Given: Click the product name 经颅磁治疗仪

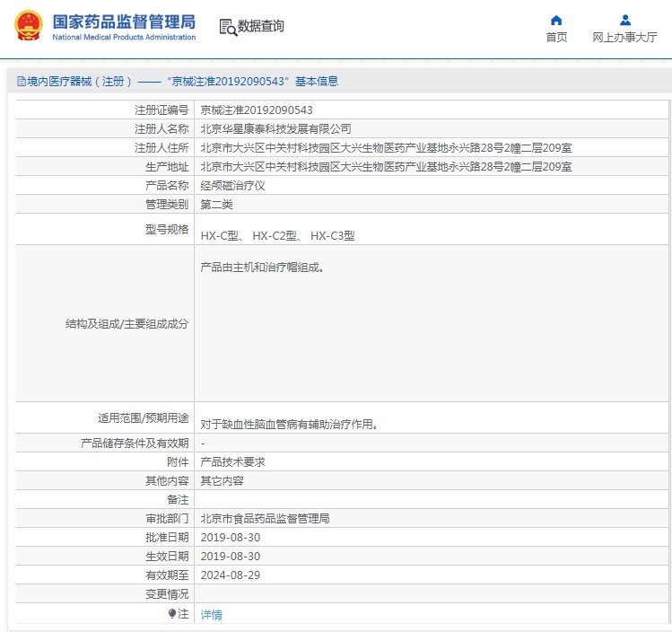Looking at the screenshot, I should click(232, 186).
